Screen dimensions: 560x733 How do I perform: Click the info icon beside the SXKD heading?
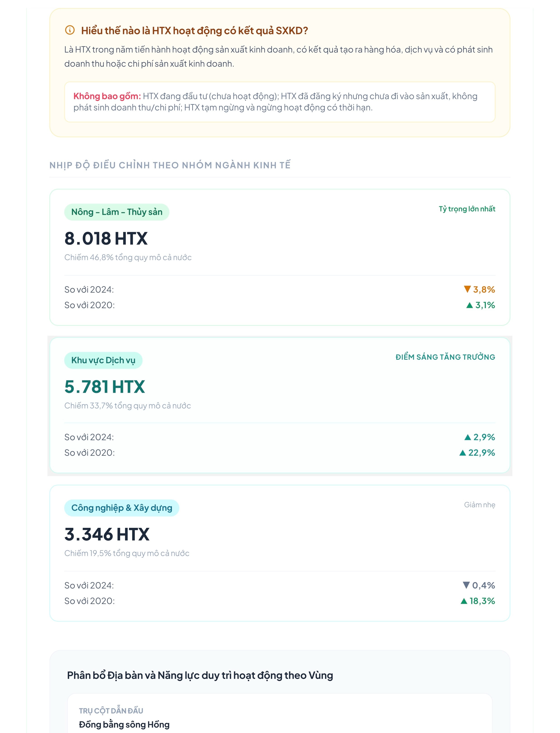(x=70, y=30)
